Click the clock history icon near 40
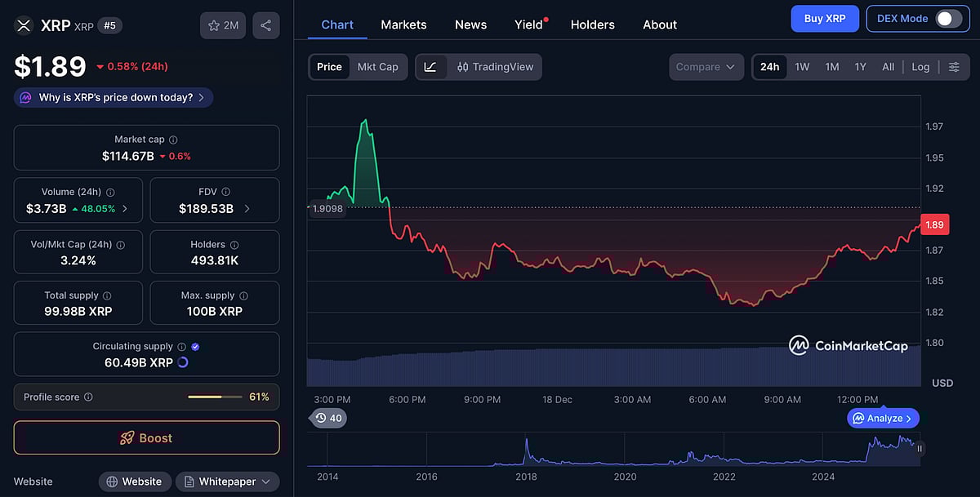Screen dimensions: 980x497 click(x=321, y=418)
